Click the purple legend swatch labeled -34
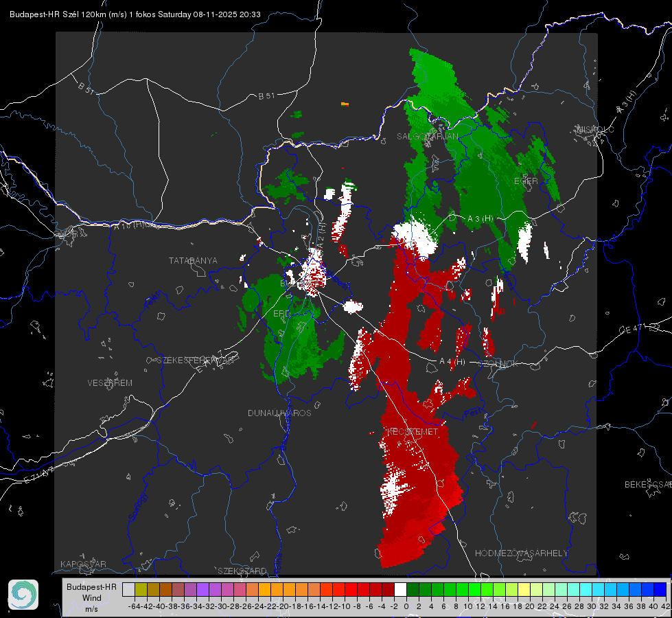672x618 pixels. pyautogui.click(x=202, y=590)
